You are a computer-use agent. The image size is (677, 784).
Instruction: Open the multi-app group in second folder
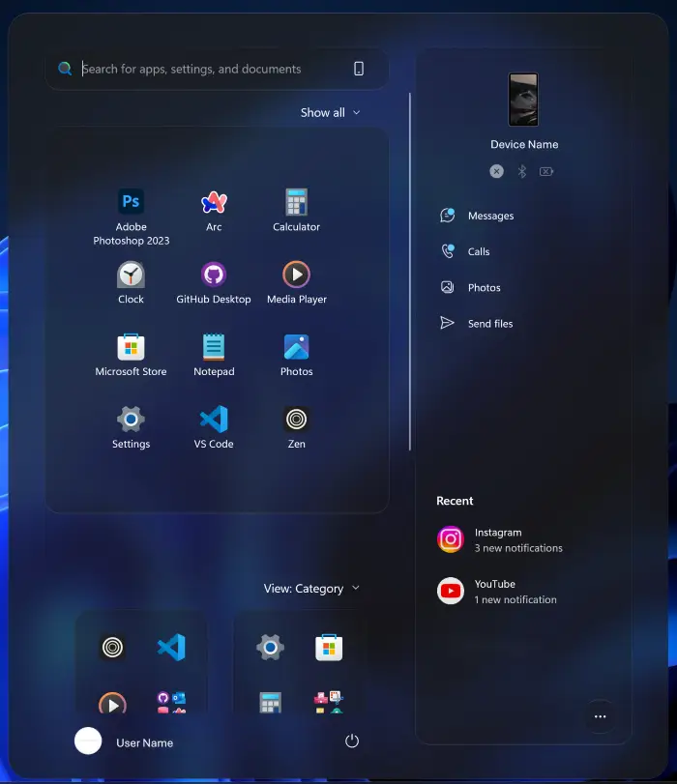329,703
